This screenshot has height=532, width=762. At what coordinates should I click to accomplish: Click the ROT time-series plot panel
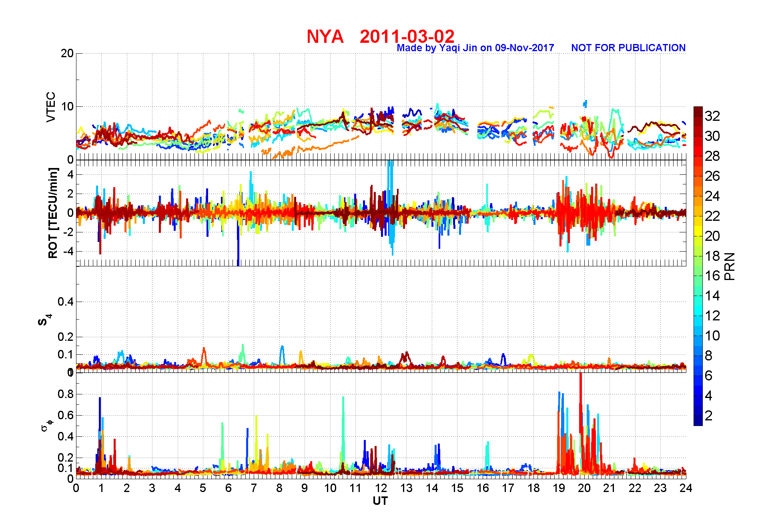pyautogui.click(x=381, y=213)
